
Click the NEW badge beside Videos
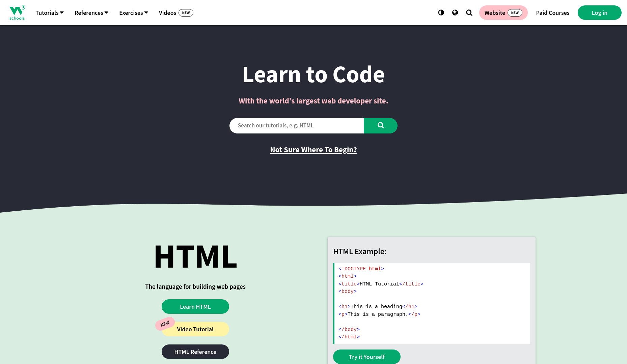coord(186,13)
